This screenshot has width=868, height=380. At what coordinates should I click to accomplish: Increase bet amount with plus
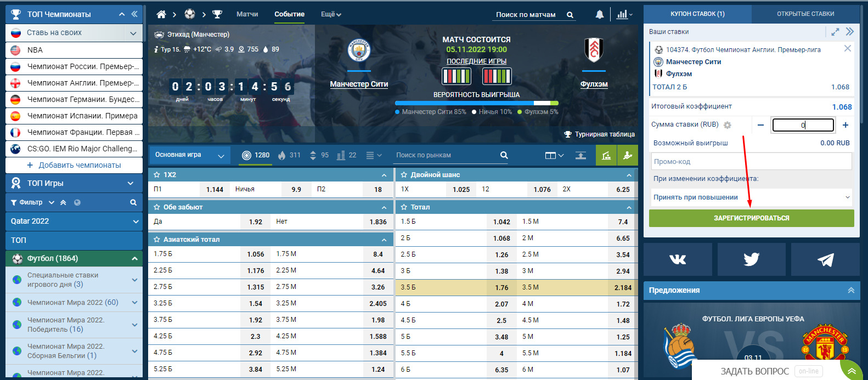tap(846, 125)
